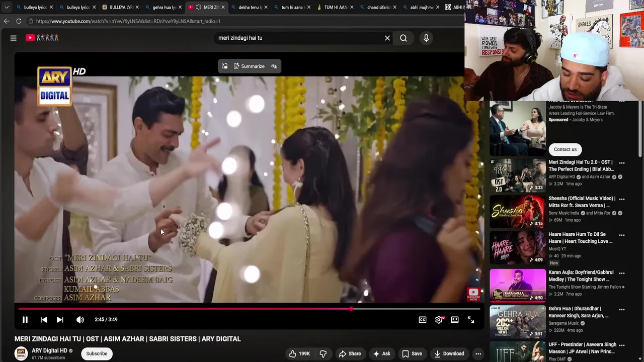Open ARY Digital HD channel avatar
Screen dimensions: 644x362
[21, 353]
